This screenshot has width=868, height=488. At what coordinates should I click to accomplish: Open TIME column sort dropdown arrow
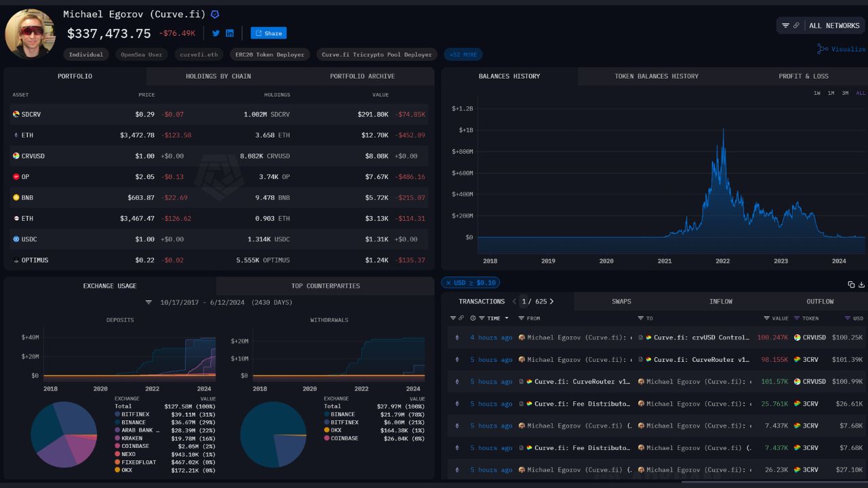tap(506, 318)
